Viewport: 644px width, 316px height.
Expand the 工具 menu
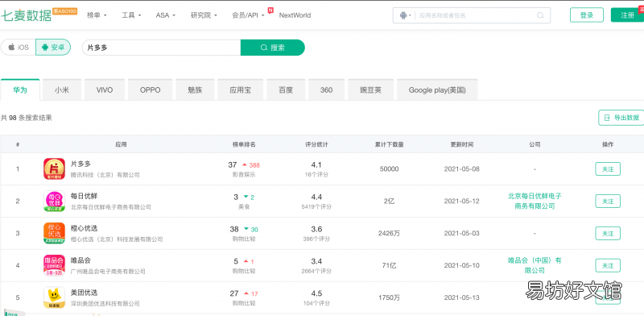[131, 15]
